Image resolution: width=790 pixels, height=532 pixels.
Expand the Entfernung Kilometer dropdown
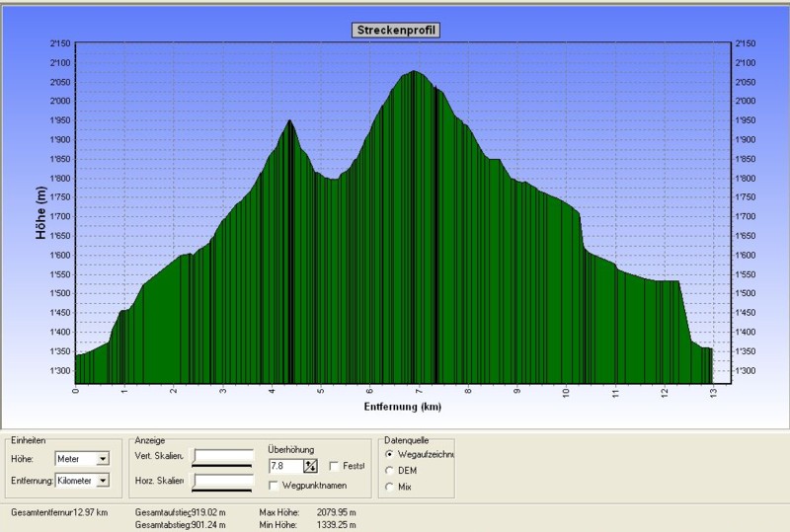point(104,481)
